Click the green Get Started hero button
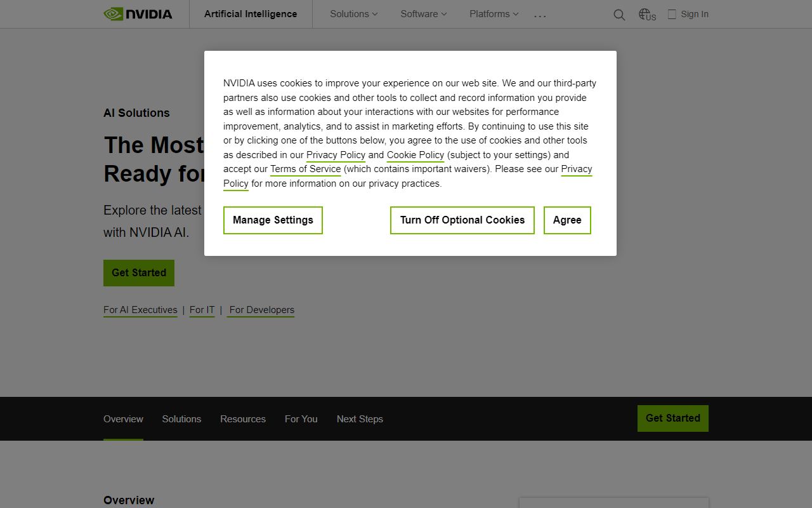812x508 pixels. coord(138,272)
